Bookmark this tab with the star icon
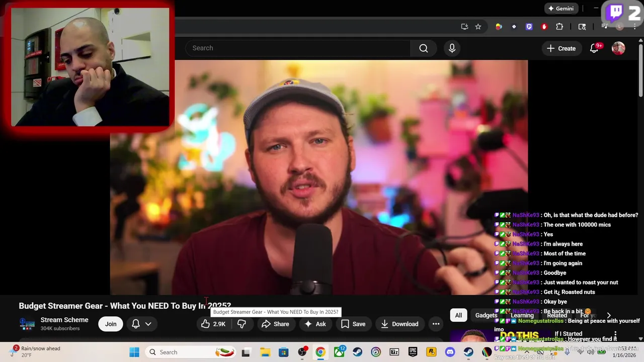Viewport: 644px width, 362px height. (478, 27)
